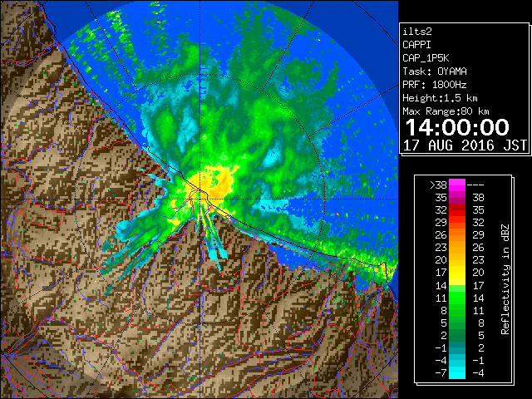Pick the cyan swatch at the color bar's base
The image size is (532, 399).
pos(457,373)
